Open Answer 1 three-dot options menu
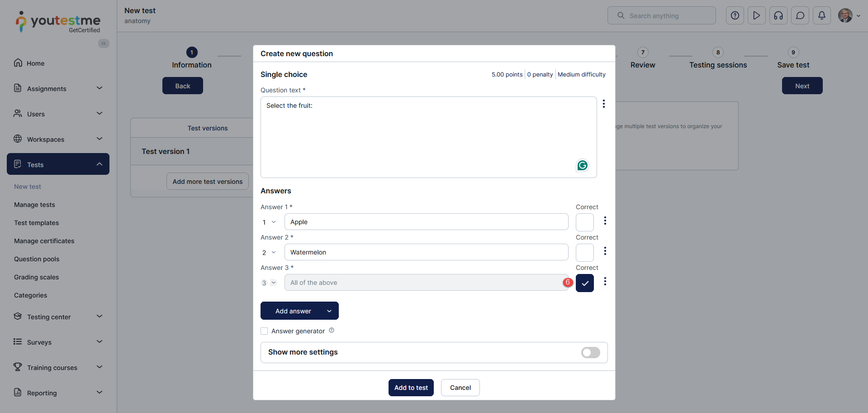868x413 pixels. coord(605,221)
